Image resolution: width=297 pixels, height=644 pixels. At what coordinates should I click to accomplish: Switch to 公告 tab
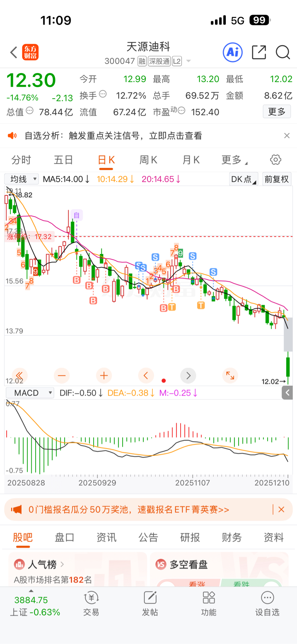[x=148, y=537]
